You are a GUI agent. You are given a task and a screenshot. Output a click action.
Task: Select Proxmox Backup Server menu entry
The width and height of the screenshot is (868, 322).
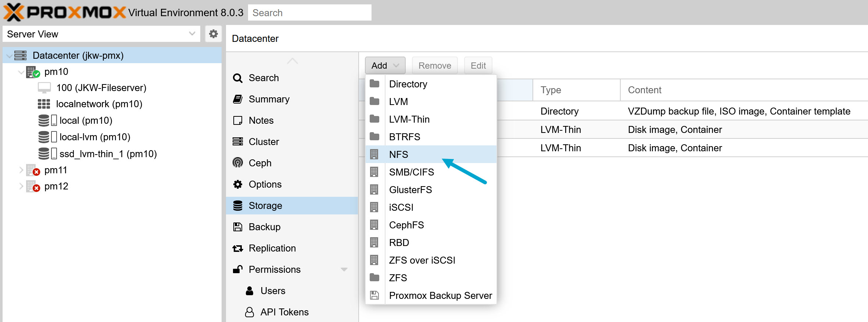click(440, 296)
